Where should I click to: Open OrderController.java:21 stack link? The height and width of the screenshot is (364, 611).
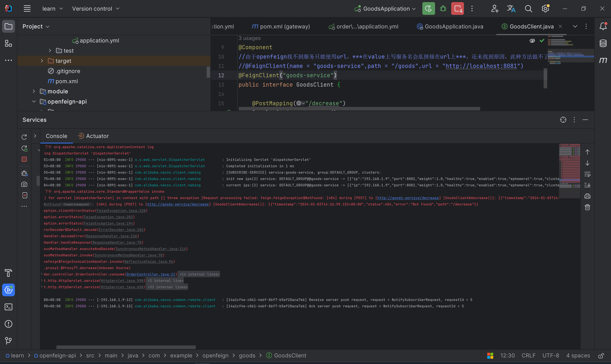click(x=151, y=274)
